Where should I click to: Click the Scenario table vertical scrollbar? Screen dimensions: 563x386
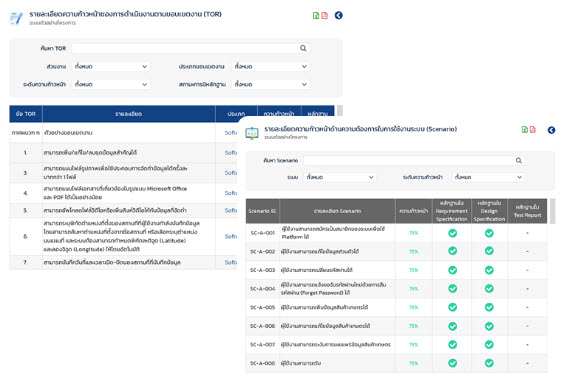point(553,211)
